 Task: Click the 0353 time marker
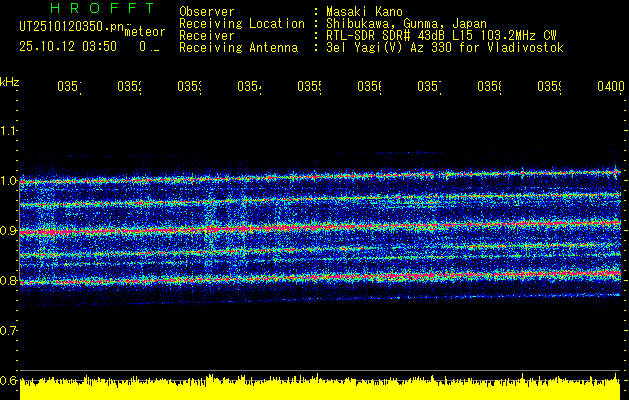point(189,86)
